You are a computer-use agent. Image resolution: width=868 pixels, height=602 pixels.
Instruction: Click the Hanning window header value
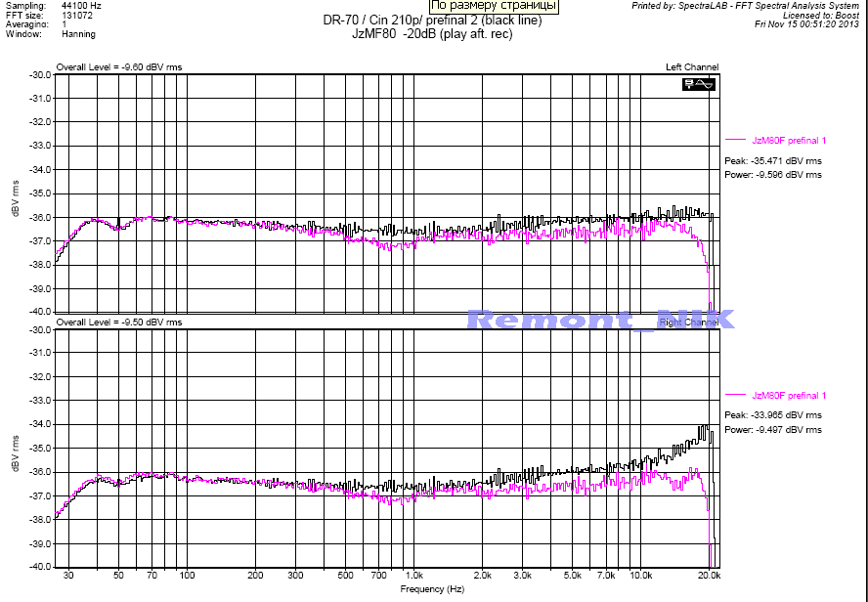click(79, 34)
